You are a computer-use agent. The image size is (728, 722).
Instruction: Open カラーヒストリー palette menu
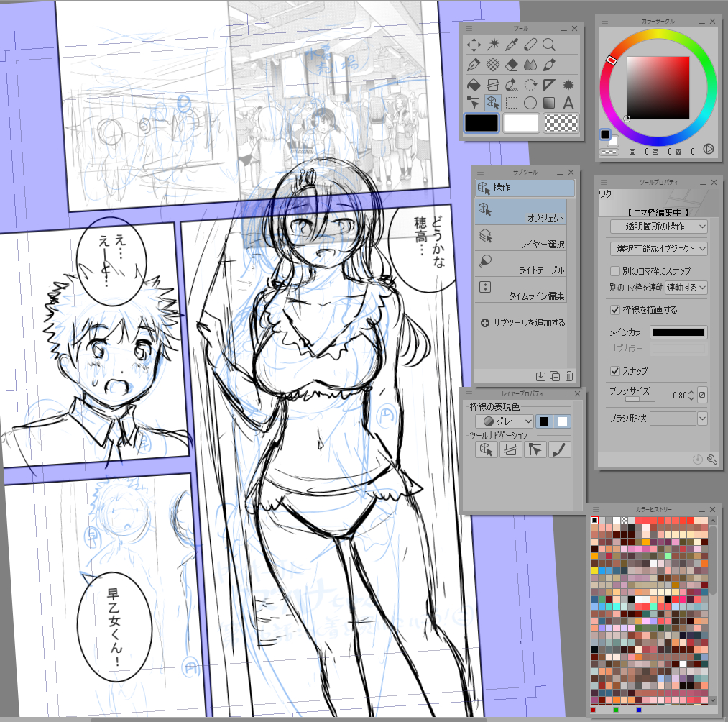[596, 509]
